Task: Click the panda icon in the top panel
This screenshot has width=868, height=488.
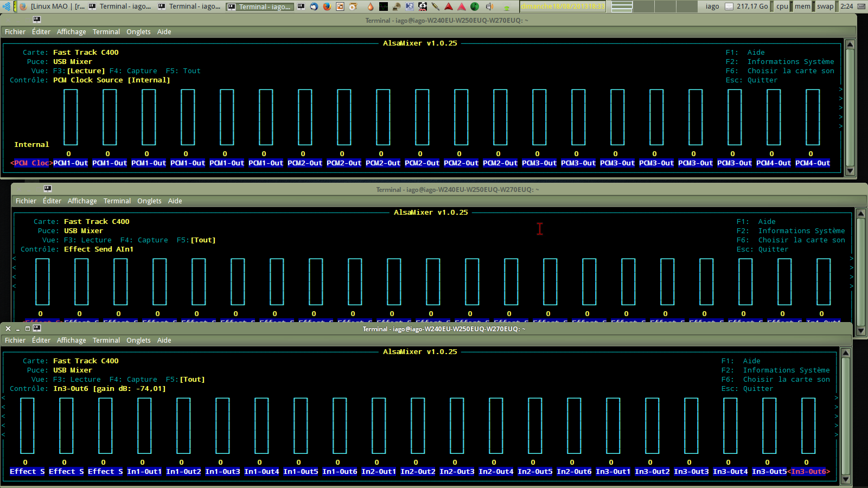Action: tap(423, 7)
